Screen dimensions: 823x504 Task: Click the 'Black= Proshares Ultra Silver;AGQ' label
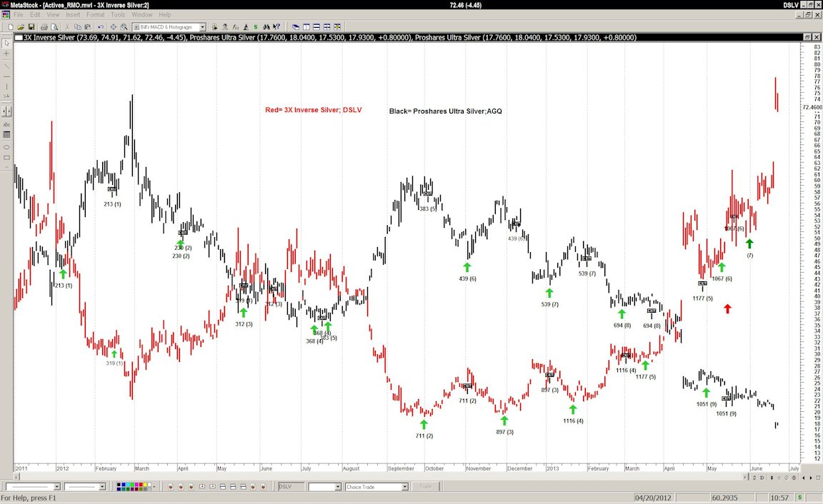coord(446,111)
